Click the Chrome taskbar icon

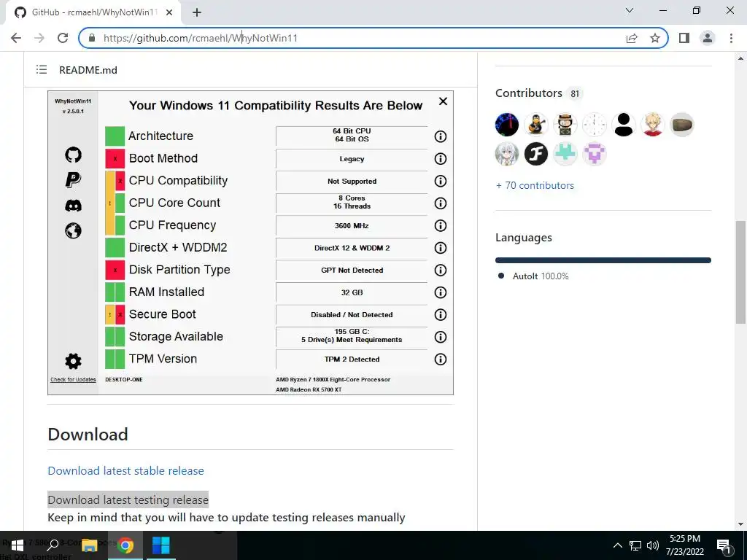point(125,545)
